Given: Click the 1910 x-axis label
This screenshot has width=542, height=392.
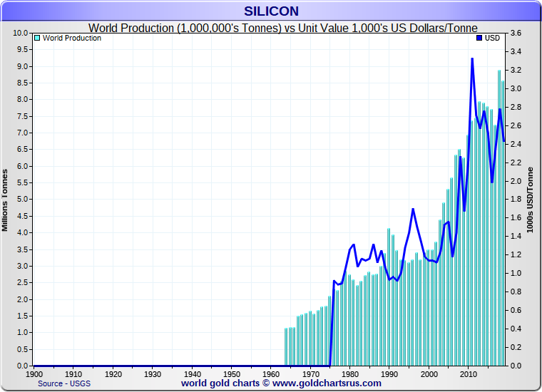Looking at the screenshot, I should [x=73, y=374].
